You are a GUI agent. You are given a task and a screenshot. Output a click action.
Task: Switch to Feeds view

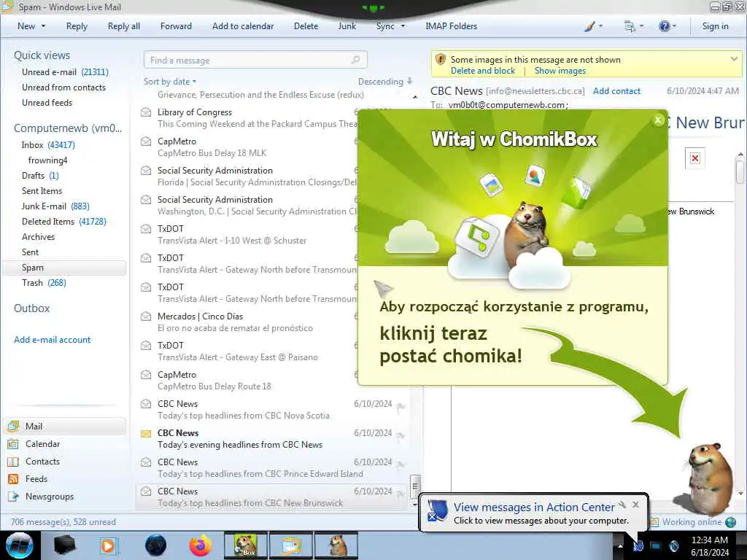(28, 478)
